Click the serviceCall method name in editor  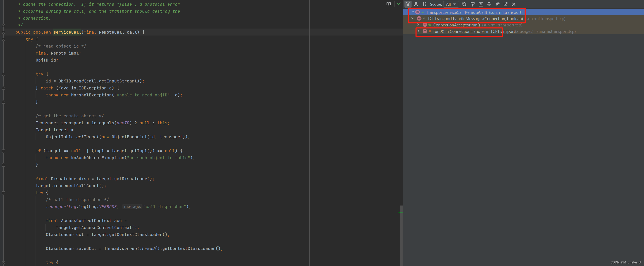pyautogui.click(x=67, y=32)
